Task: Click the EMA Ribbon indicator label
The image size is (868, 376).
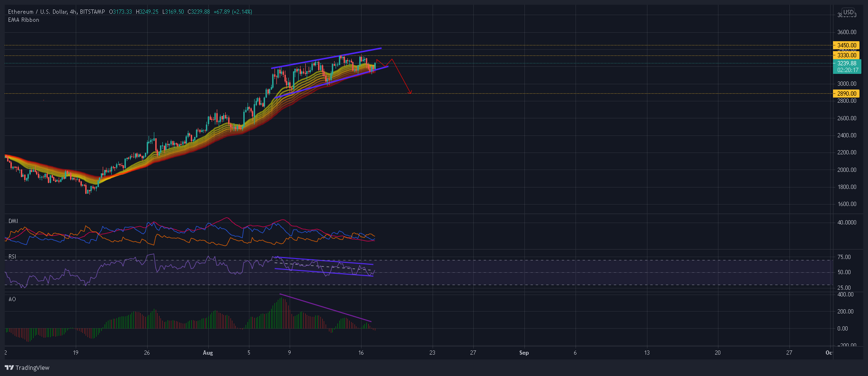Action: tap(23, 20)
